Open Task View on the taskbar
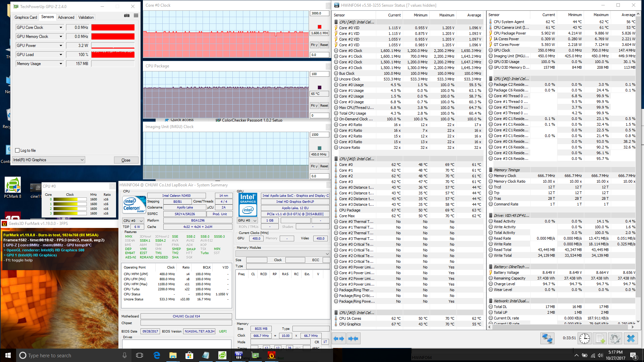The image size is (644, 362). point(140,355)
